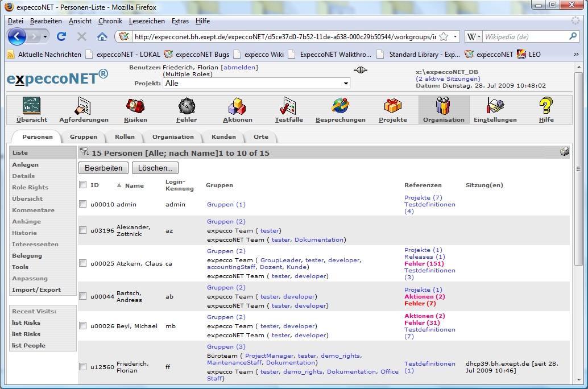588x389 pixels.
Task: Open the Risiken module icon
Action: tap(135, 105)
